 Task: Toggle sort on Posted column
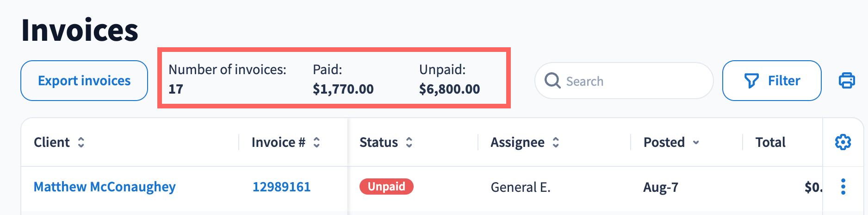tap(696, 142)
